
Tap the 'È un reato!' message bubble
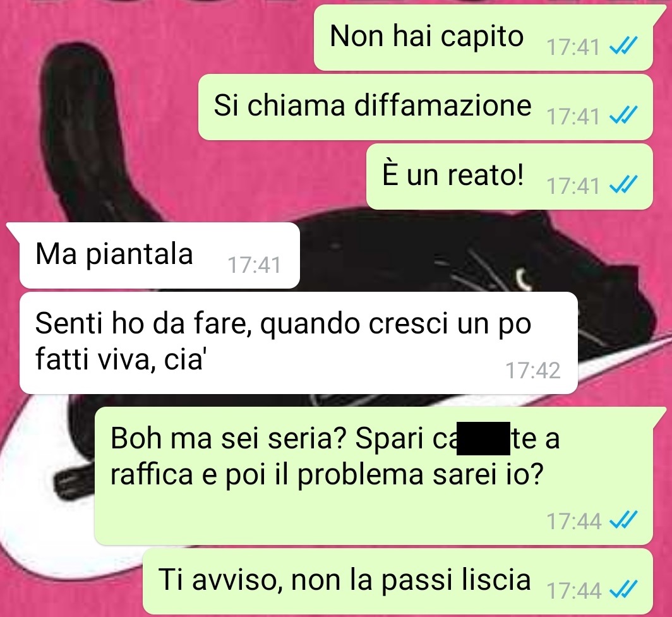tap(510, 177)
